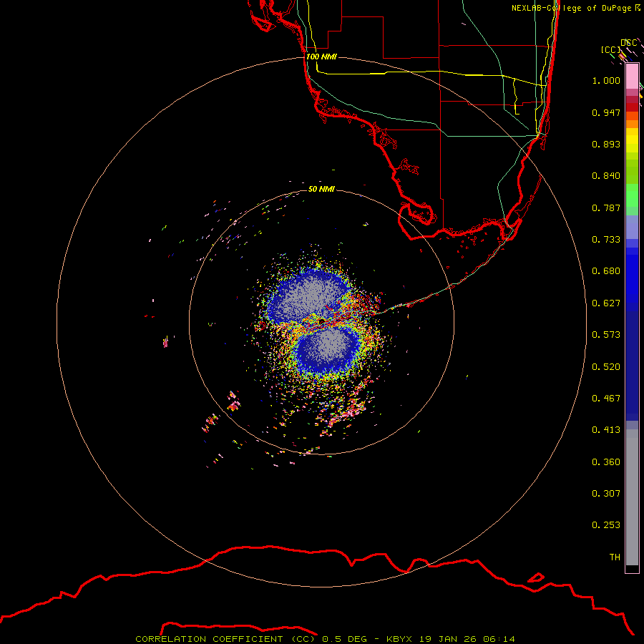Select the 0.680 scale value

coord(606,271)
